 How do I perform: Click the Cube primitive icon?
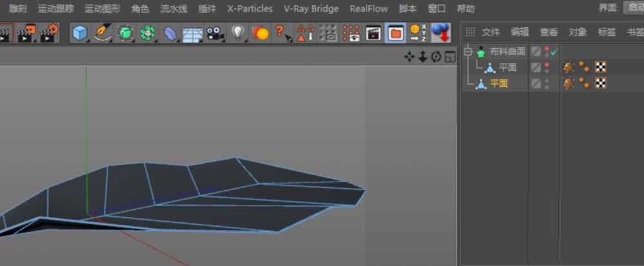click(x=79, y=32)
